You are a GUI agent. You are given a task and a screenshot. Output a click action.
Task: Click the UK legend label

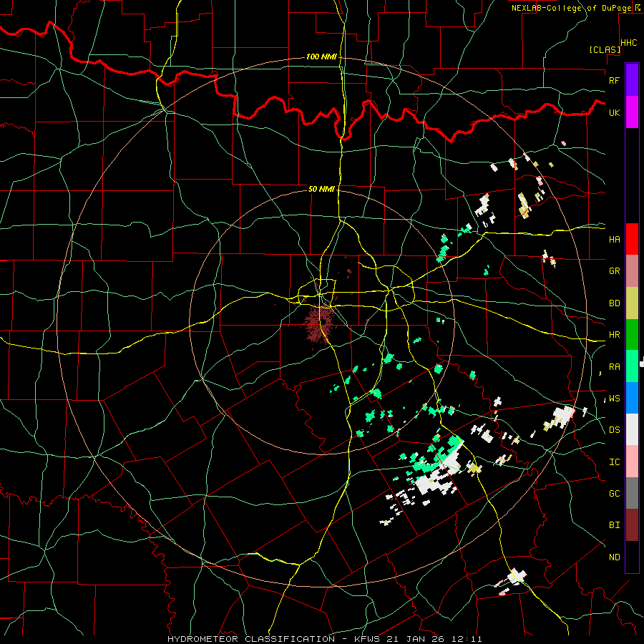(x=614, y=112)
